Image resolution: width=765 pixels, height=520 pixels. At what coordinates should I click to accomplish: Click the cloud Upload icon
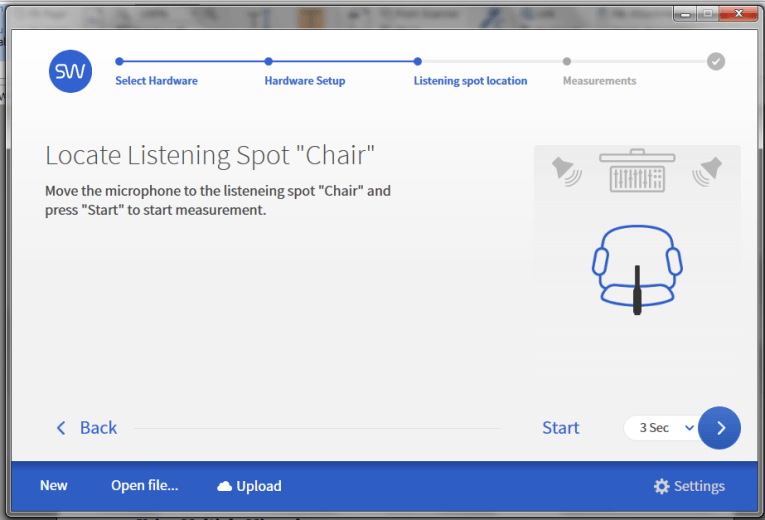(224, 486)
